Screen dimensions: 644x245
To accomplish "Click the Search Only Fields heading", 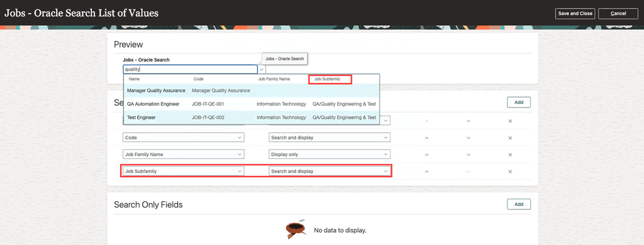I will pos(148,205).
